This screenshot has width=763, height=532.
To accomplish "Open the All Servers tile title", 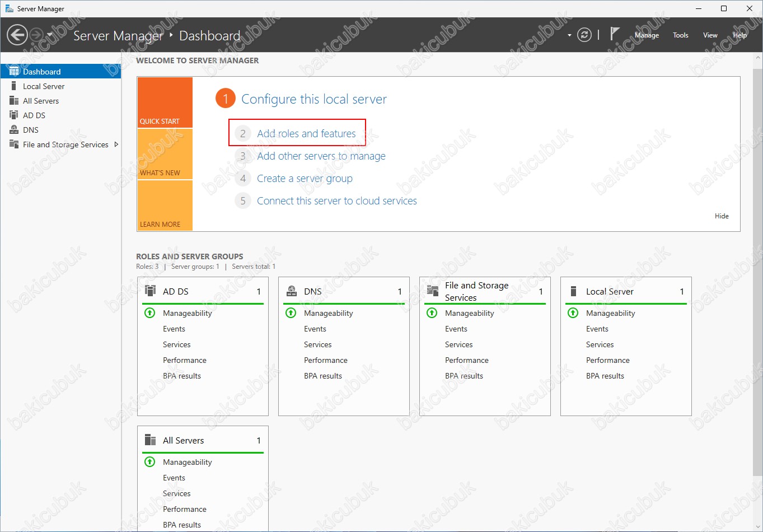I will [184, 440].
